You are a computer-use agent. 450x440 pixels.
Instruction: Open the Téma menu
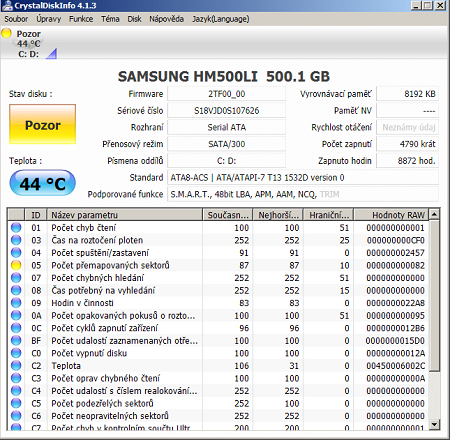110,19
